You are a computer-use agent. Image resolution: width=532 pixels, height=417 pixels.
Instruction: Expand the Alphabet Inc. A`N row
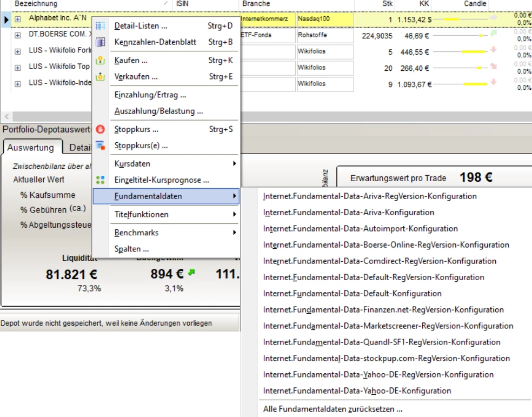18,19
